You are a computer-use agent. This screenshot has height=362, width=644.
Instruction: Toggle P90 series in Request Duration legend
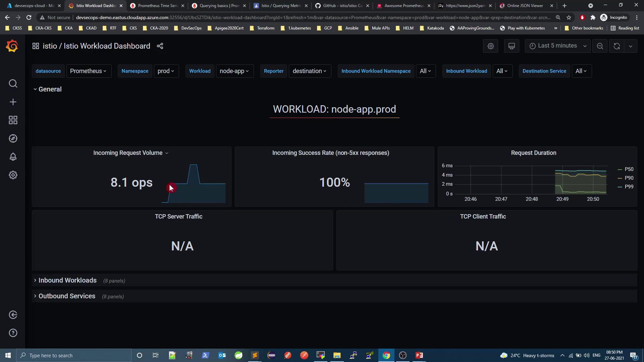(x=629, y=178)
